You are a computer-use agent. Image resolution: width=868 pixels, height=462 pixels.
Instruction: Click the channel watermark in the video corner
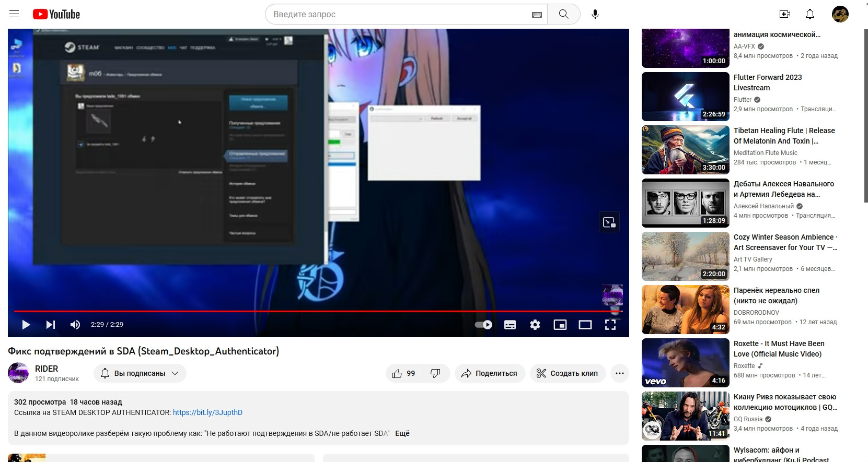tap(612, 295)
